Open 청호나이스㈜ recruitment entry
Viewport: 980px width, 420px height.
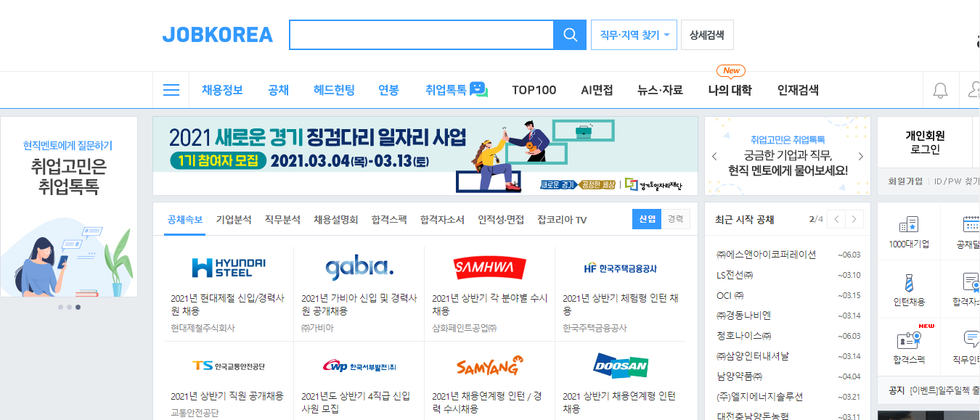click(743, 336)
